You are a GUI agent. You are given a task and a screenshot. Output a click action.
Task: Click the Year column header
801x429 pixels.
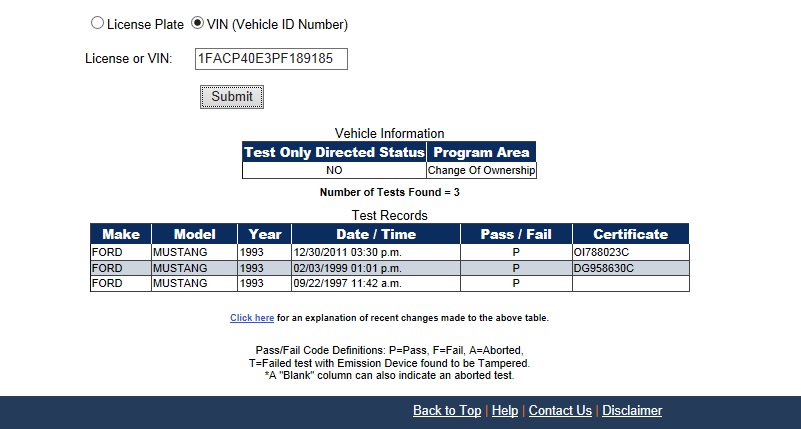264,234
